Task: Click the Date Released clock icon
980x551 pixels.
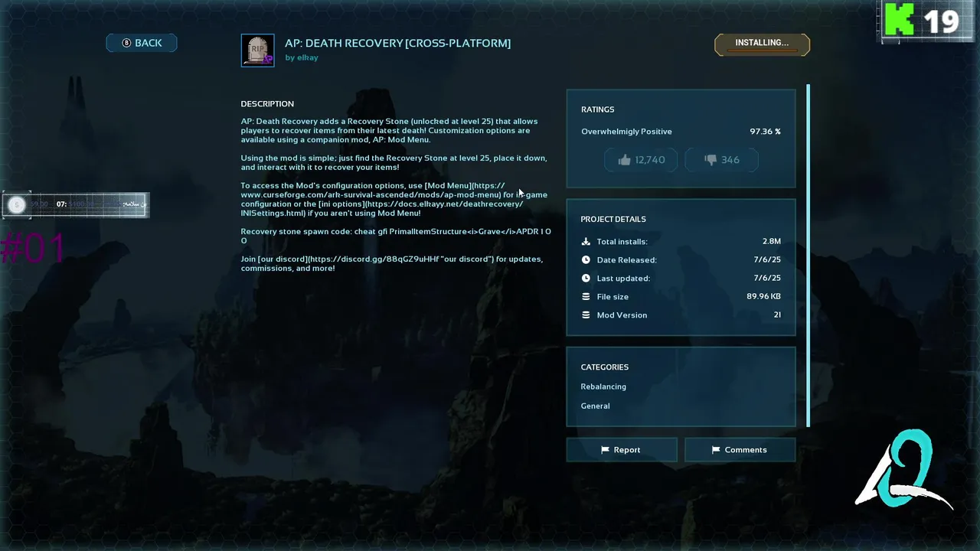Action: 586,260
